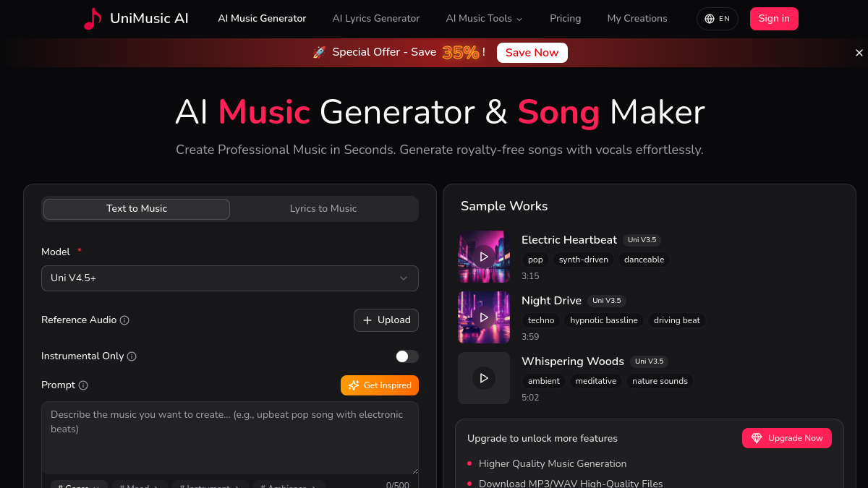Go to AI Lyrics Generator
The width and height of the screenshot is (868, 488).
tap(376, 19)
